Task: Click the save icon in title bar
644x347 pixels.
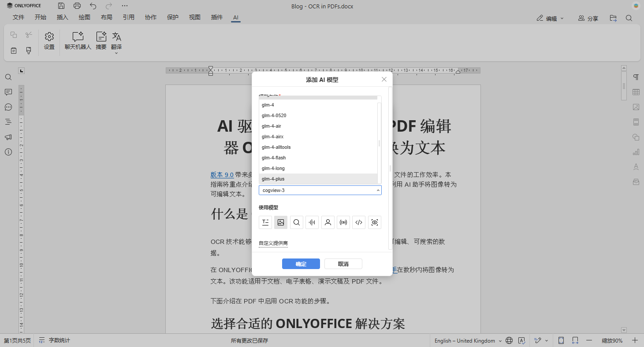Action: (61, 6)
